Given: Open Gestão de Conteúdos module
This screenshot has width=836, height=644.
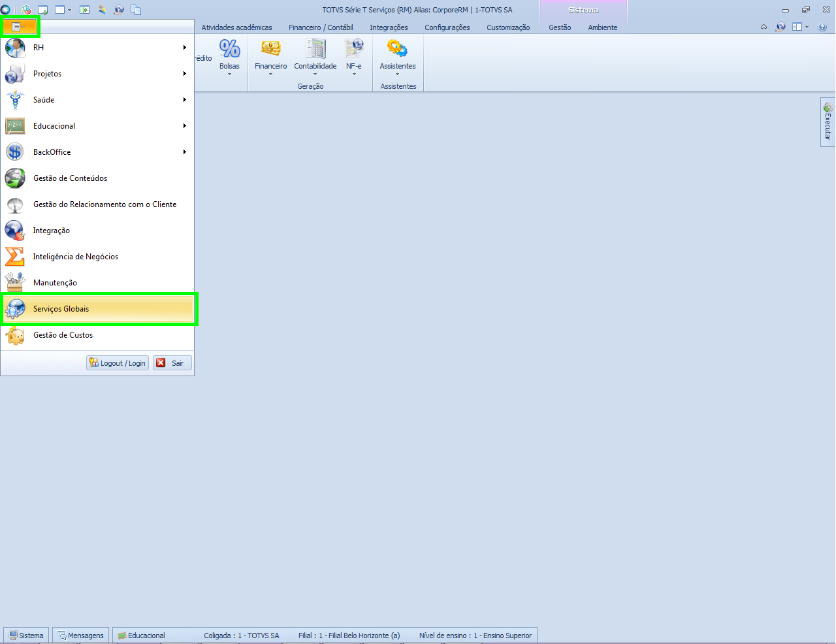Looking at the screenshot, I should pos(97,178).
